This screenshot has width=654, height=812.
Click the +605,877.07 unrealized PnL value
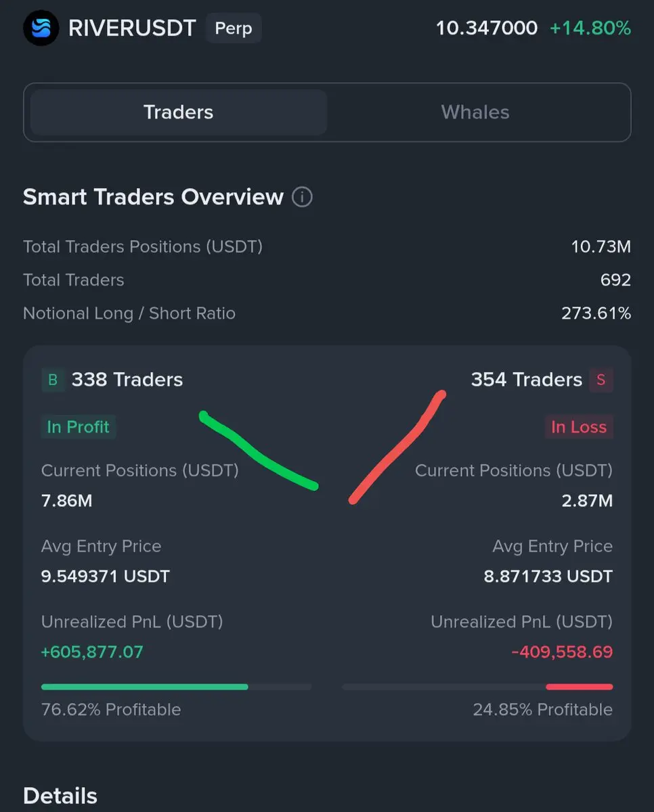click(x=92, y=652)
